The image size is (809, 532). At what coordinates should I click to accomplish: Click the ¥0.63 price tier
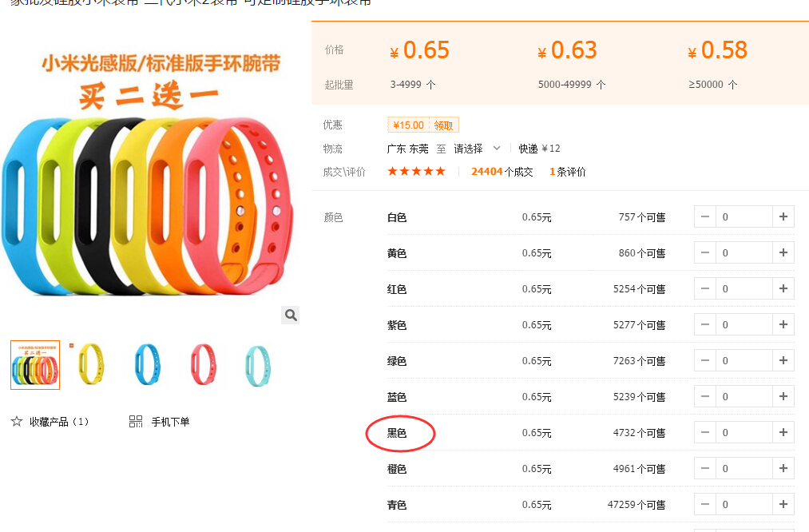pyautogui.click(x=567, y=50)
